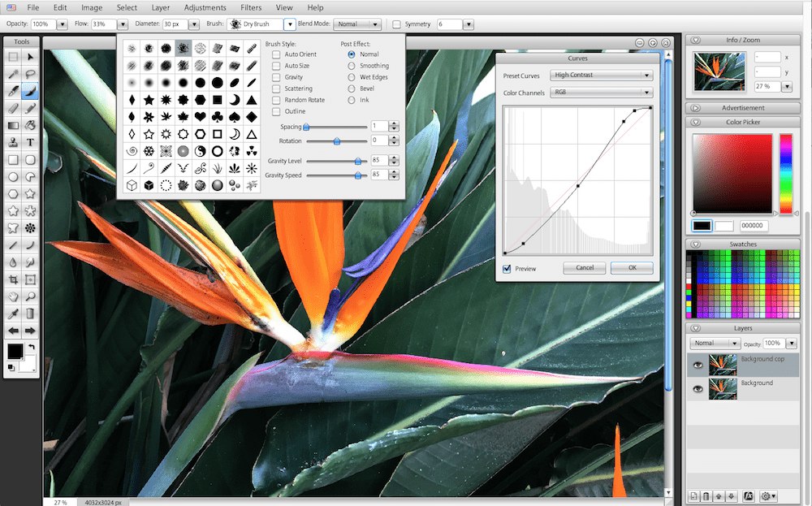The image size is (812, 506).
Task: Pick the yin-yang brush shape
Action: click(201, 151)
